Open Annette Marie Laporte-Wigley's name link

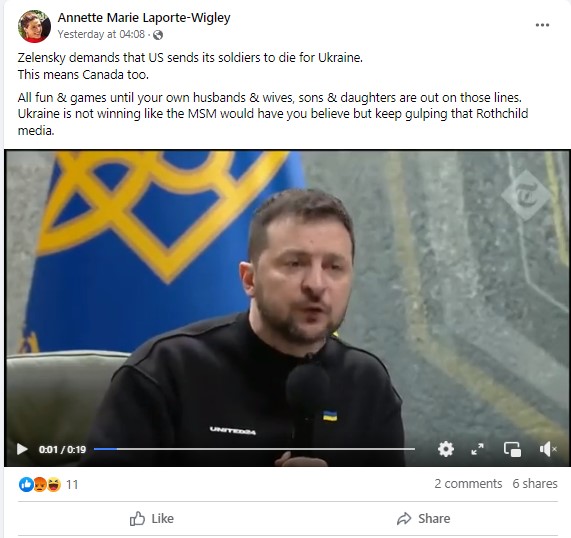coord(144,17)
